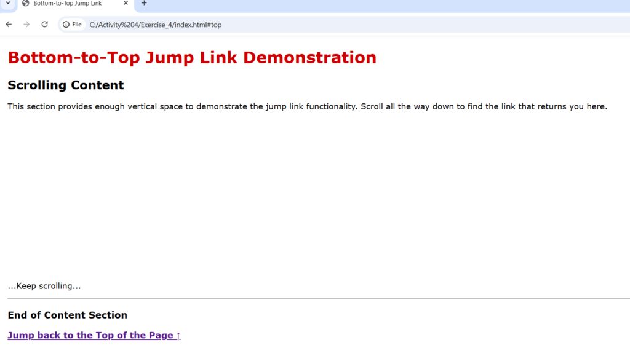This screenshot has width=630, height=364.
Task: Go back using the back arrow
Action: tap(9, 24)
